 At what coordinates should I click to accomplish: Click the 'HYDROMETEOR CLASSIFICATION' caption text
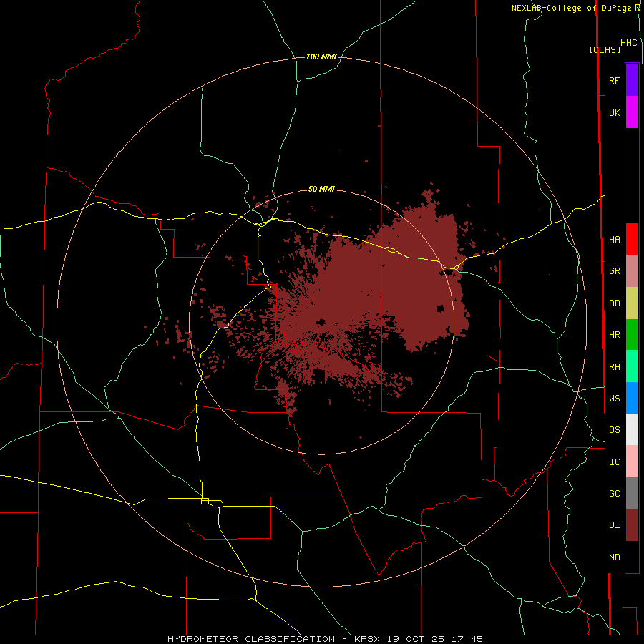(251, 639)
